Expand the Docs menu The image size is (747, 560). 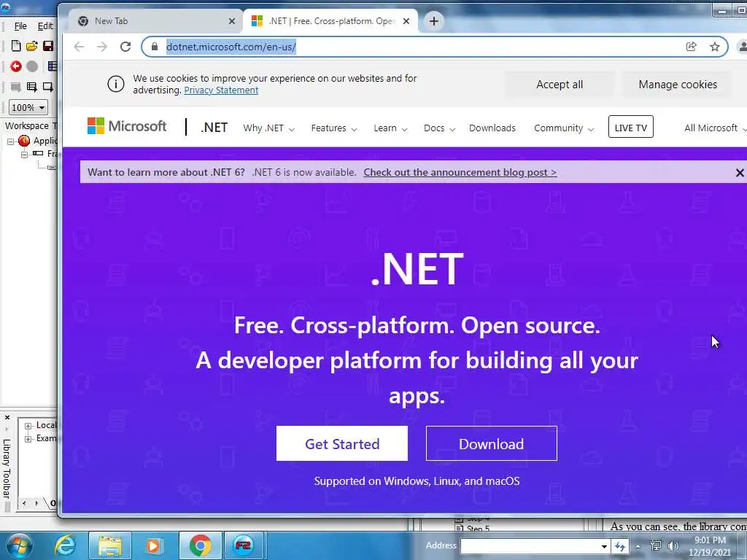[x=439, y=128]
